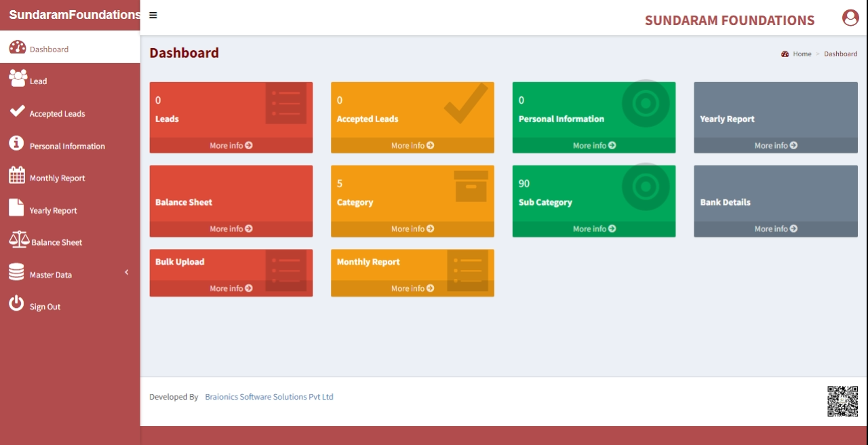Image resolution: width=868 pixels, height=445 pixels.
Task: Click More info on Bank Details card
Action: pyautogui.click(x=776, y=229)
